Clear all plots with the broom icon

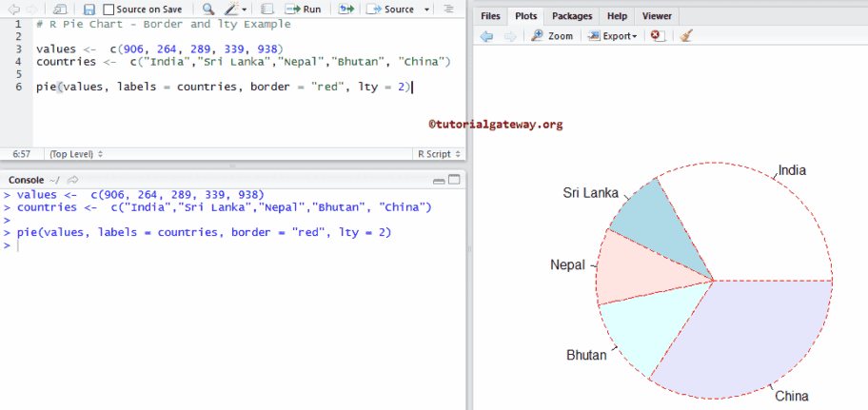point(686,35)
